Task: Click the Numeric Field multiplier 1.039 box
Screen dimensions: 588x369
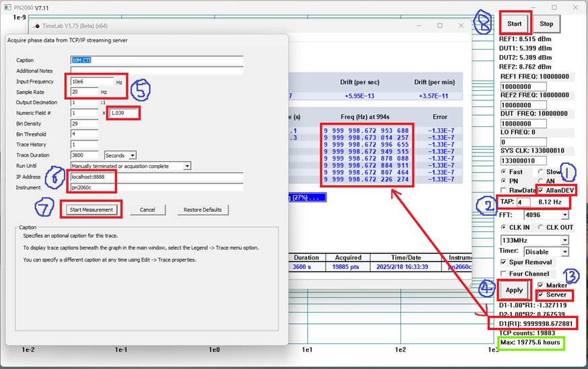Action: coord(124,113)
